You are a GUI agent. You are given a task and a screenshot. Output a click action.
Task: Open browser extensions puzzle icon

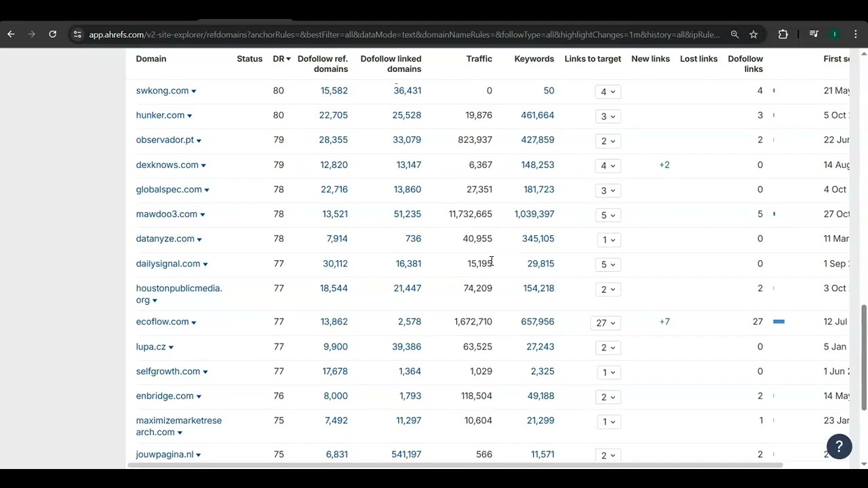[783, 35]
